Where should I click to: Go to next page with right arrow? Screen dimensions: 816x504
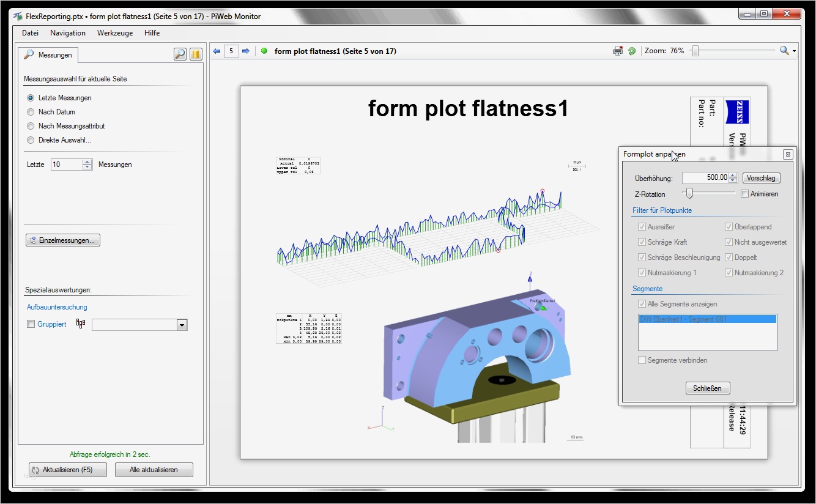(x=246, y=51)
